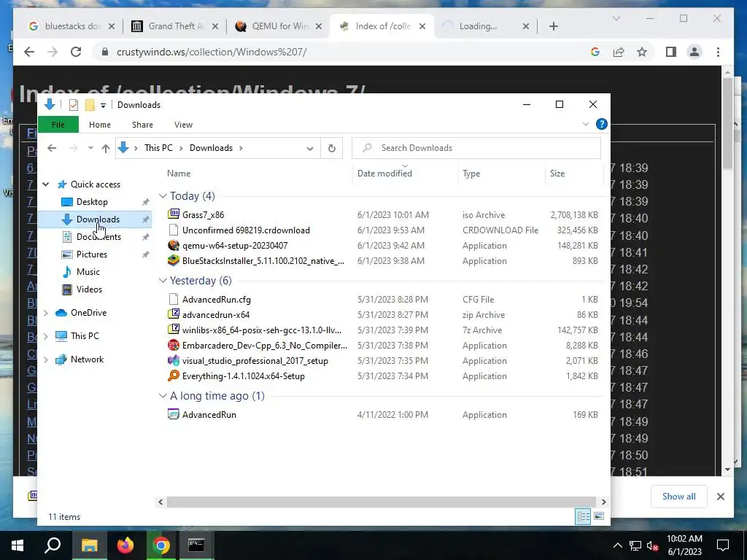The height and width of the screenshot is (560, 747).
Task: Switch to the QEMU for Windows Chrome tab
Action: pyautogui.click(x=277, y=26)
